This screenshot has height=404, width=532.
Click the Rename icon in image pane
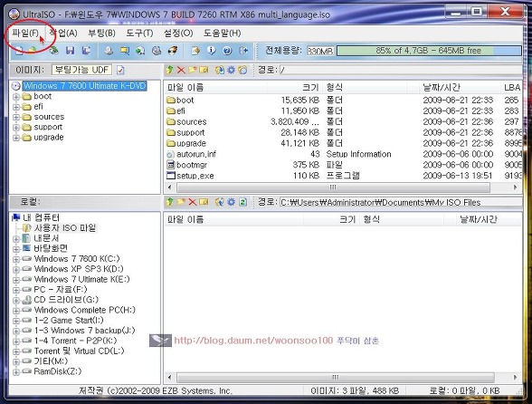click(x=204, y=70)
